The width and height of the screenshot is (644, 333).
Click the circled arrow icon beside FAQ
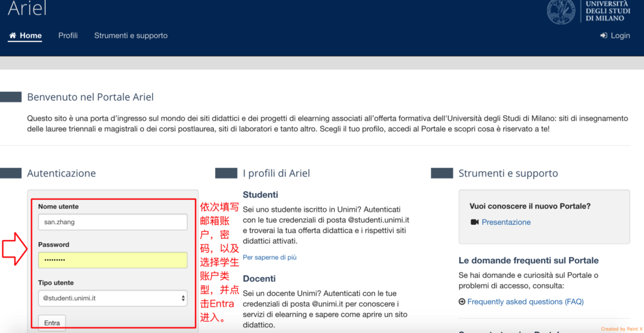point(462,302)
